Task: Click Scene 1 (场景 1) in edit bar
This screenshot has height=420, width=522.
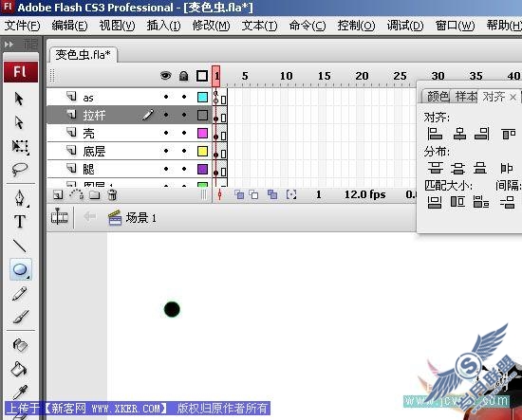Action: point(133,218)
